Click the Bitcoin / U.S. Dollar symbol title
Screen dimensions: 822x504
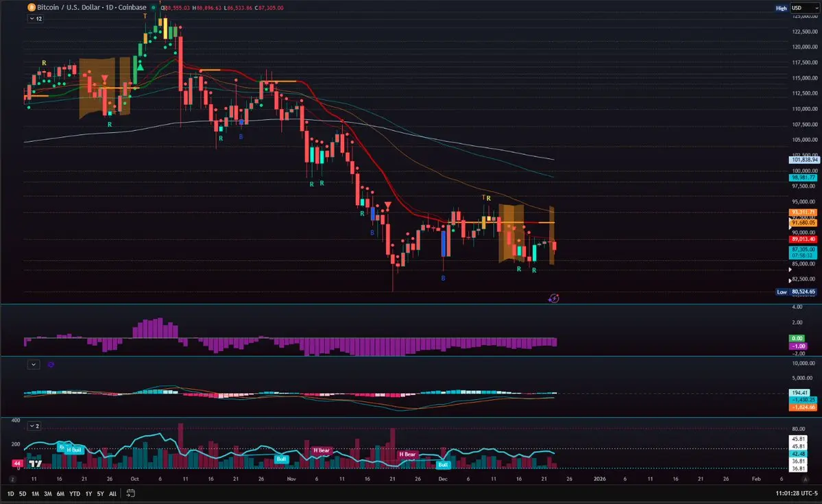click(92, 8)
